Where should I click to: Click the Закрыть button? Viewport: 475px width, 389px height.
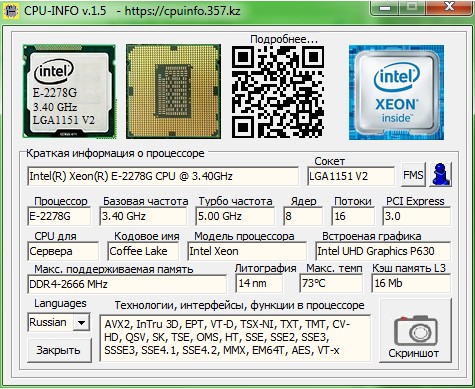(x=59, y=350)
